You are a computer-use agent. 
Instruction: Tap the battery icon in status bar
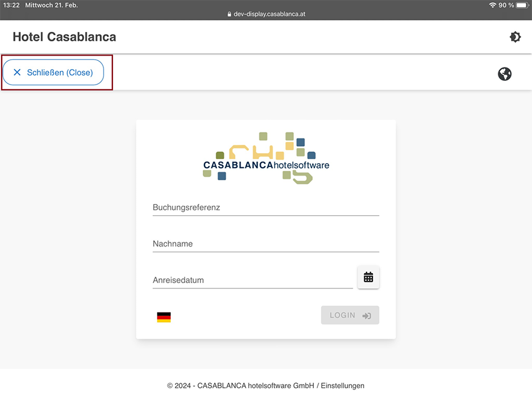[522, 5]
